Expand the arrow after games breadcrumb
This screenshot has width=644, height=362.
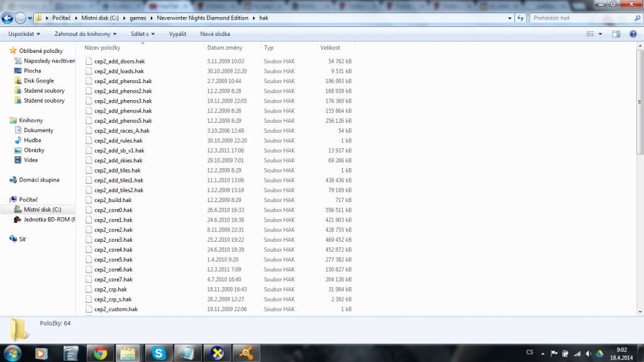(151, 18)
